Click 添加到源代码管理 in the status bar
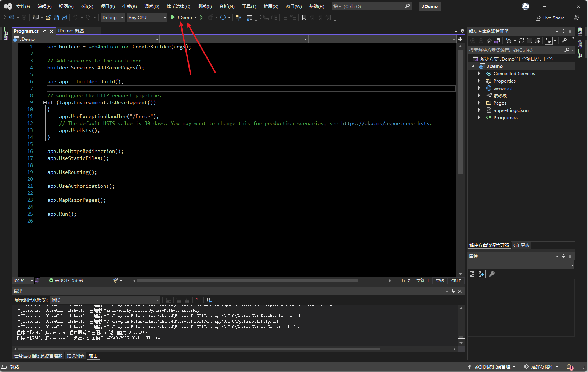Image resolution: width=588 pixels, height=372 pixels. point(492,367)
